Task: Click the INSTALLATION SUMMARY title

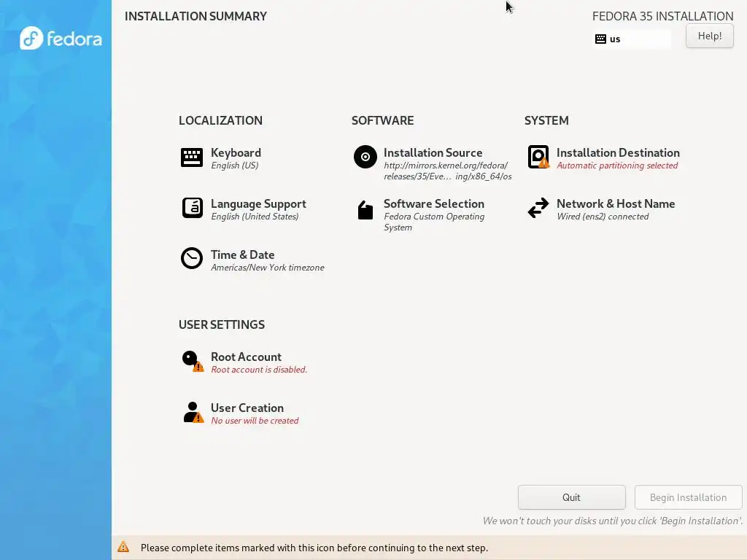Action: (x=196, y=16)
